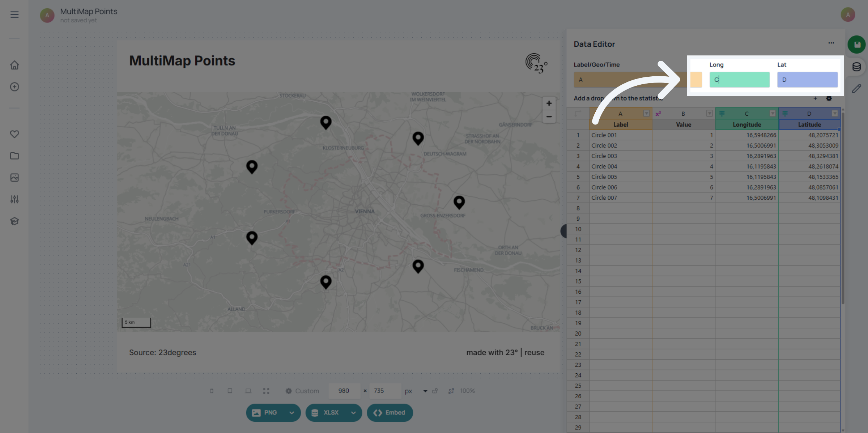The height and width of the screenshot is (433, 868).
Task: Select the cell 'Circle 001'
Action: click(x=621, y=135)
